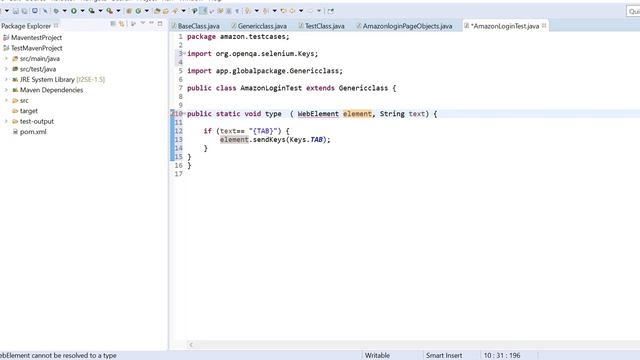Toggle the highlighted Mark Occurrences toolbar button
The image size is (640, 360).
[203, 11]
